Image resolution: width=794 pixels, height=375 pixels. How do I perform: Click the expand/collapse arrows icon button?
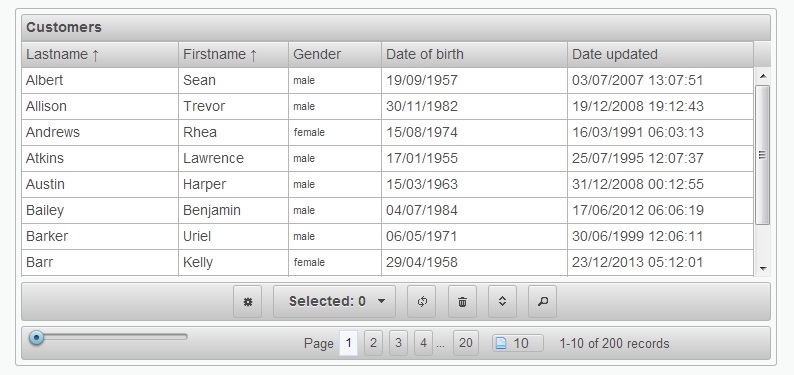[x=502, y=302]
